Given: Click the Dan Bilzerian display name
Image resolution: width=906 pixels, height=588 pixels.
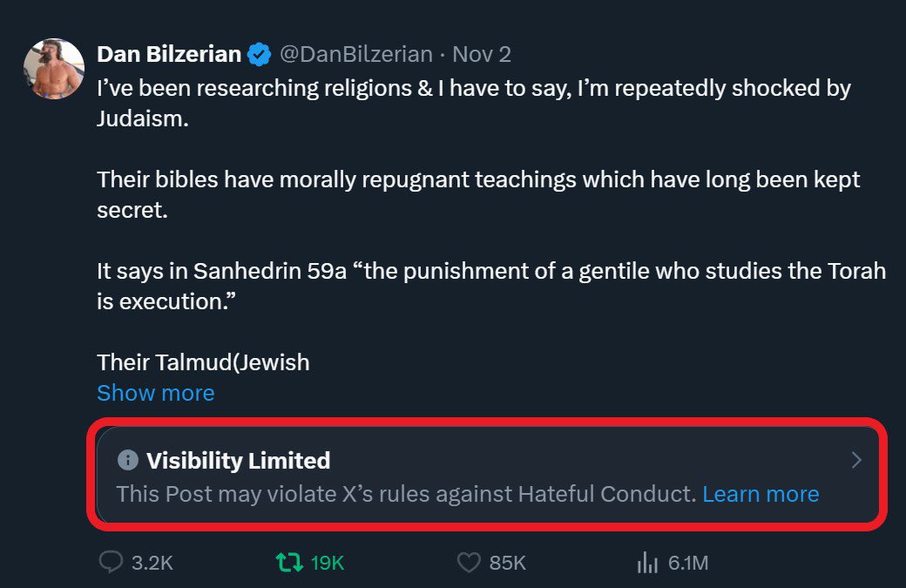Looking at the screenshot, I should point(169,54).
